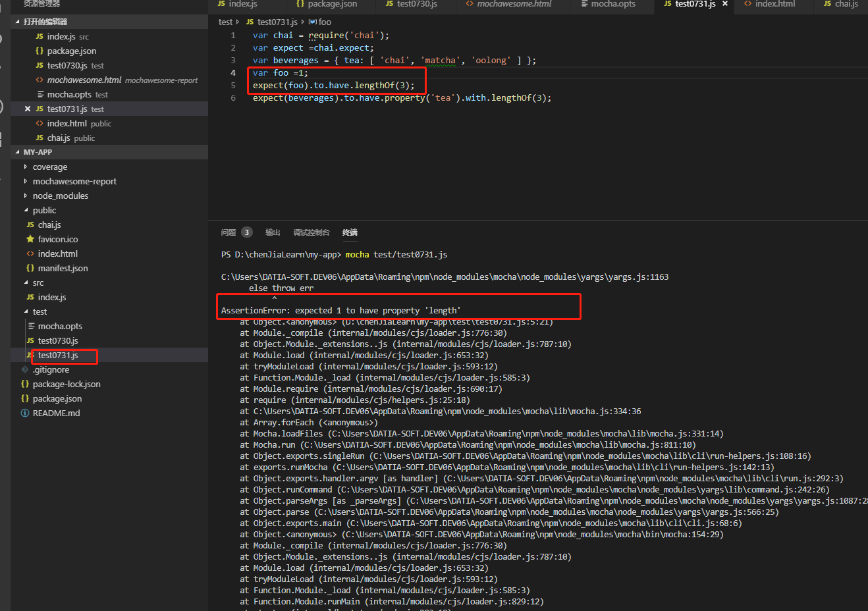Click the 'test' breadcrumb segment
The width and height of the screenshot is (868, 611).
click(225, 22)
